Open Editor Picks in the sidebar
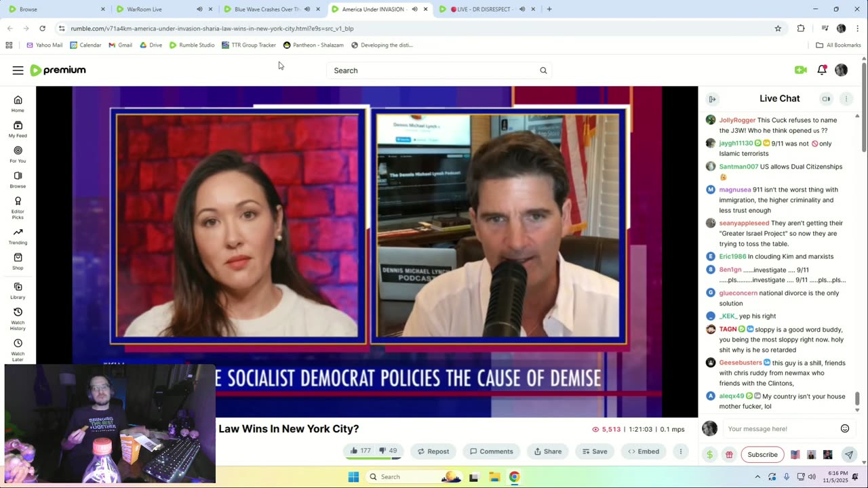868x488 pixels. [x=18, y=207]
